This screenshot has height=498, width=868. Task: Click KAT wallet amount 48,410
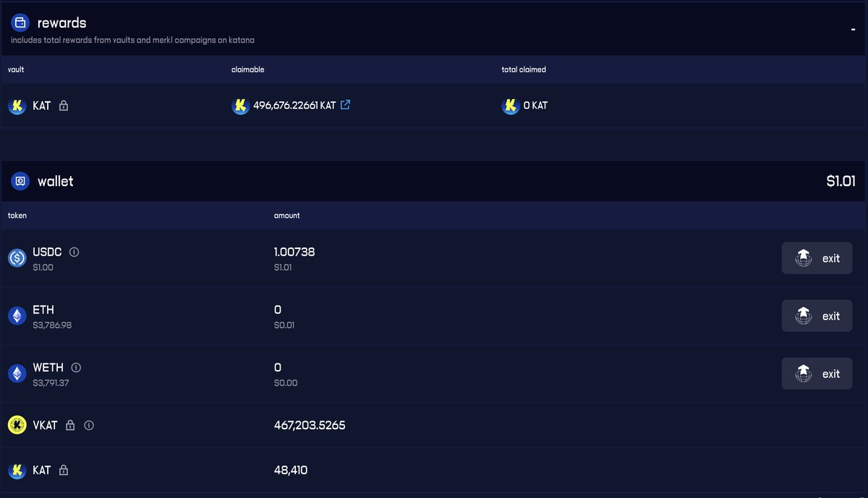[x=291, y=470]
